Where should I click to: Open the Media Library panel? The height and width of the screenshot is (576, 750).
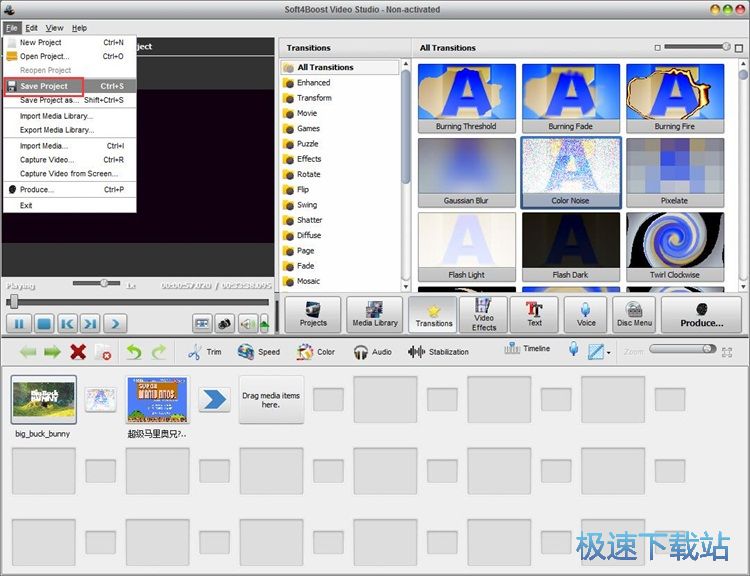click(x=375, y=314)
